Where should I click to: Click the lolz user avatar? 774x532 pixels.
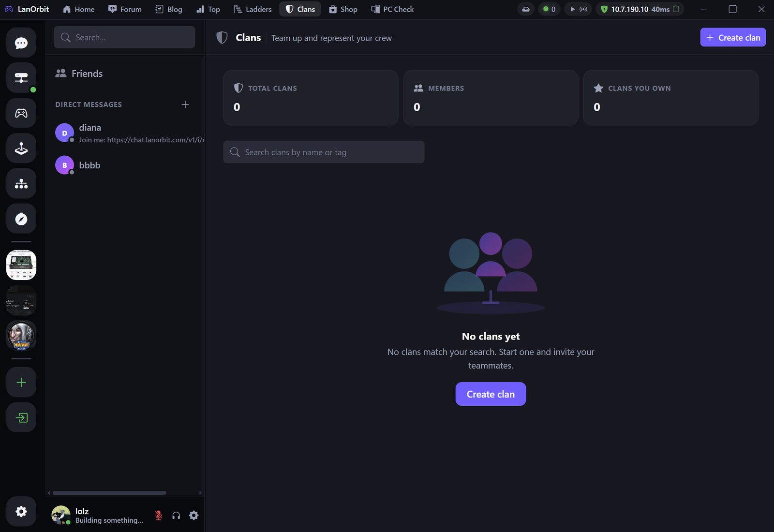(x=61, y=515)
